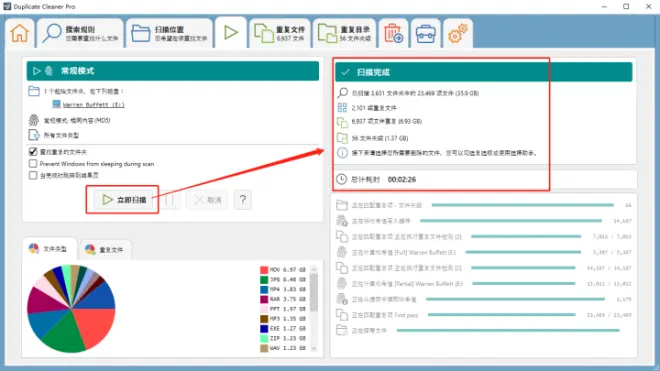660x371 pixels.
Task: Open the 重复文件 duplicate files tab
Action: click(280, 33)
